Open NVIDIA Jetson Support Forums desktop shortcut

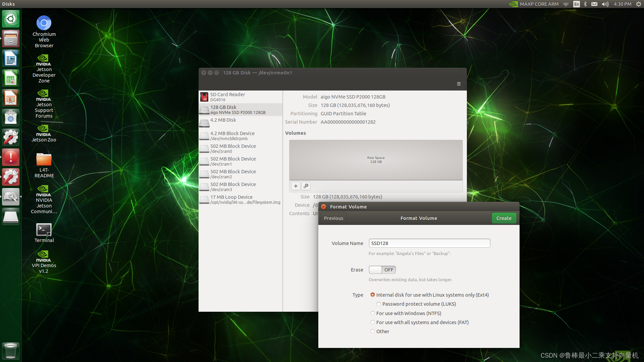(44, 104)
